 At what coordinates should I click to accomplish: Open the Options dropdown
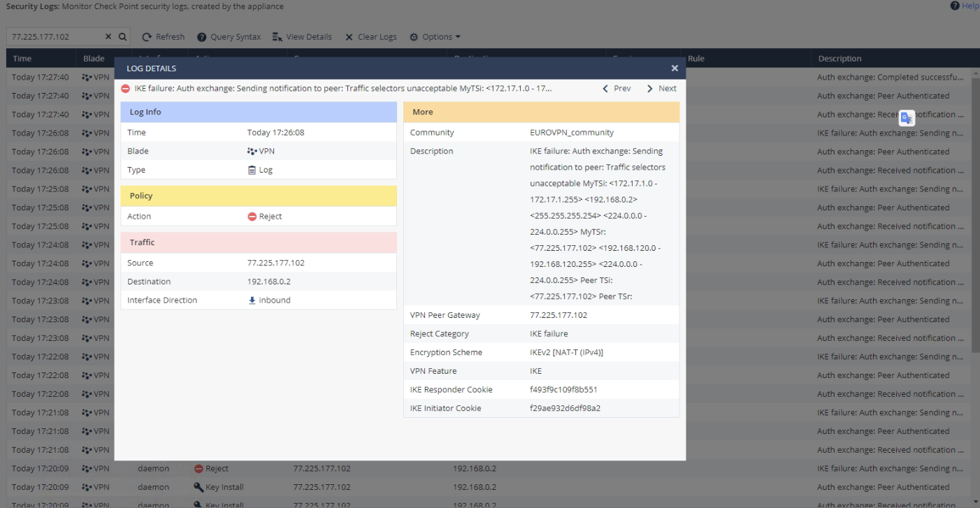(434, 36)
